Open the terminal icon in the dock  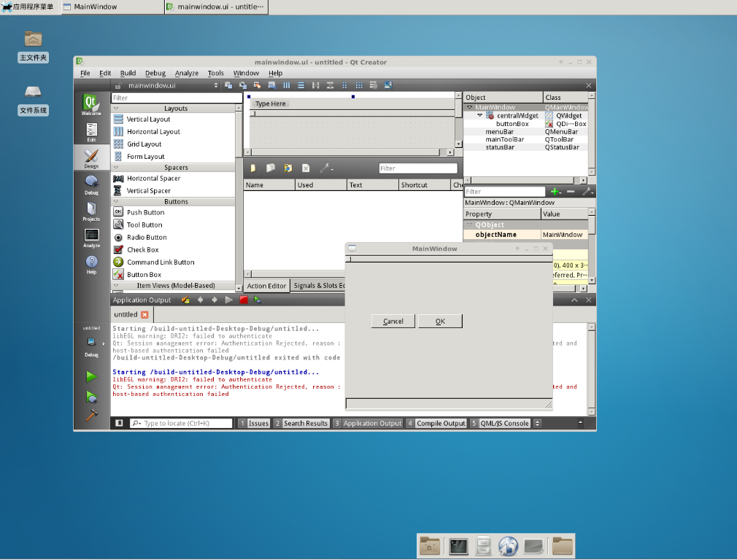click(x=458, y=546)
